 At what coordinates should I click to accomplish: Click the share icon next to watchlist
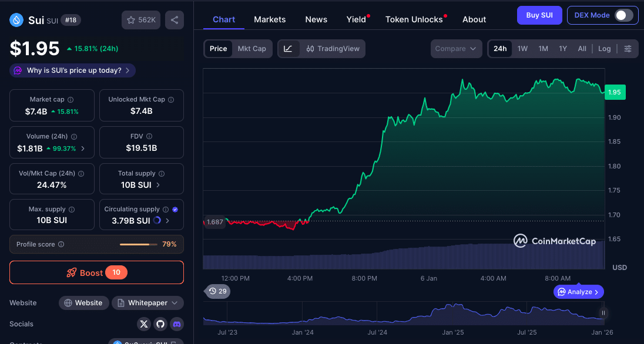click(x=175, y=19)
